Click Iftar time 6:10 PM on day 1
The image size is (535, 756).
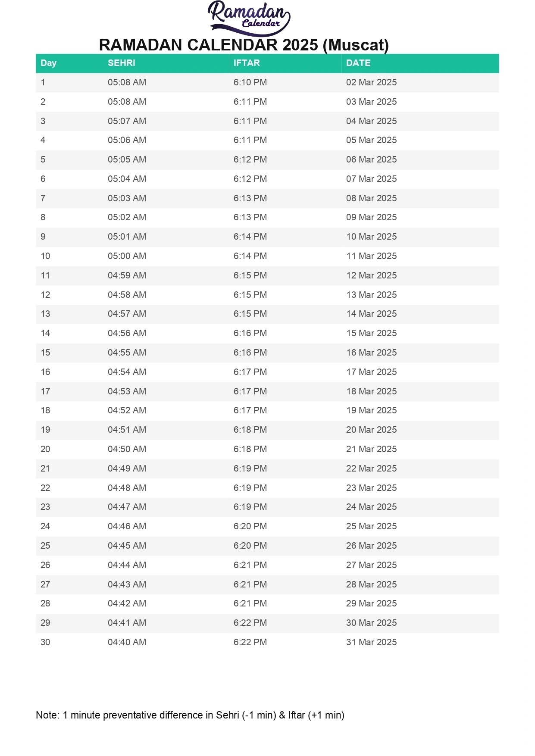(x=250, y=82)
